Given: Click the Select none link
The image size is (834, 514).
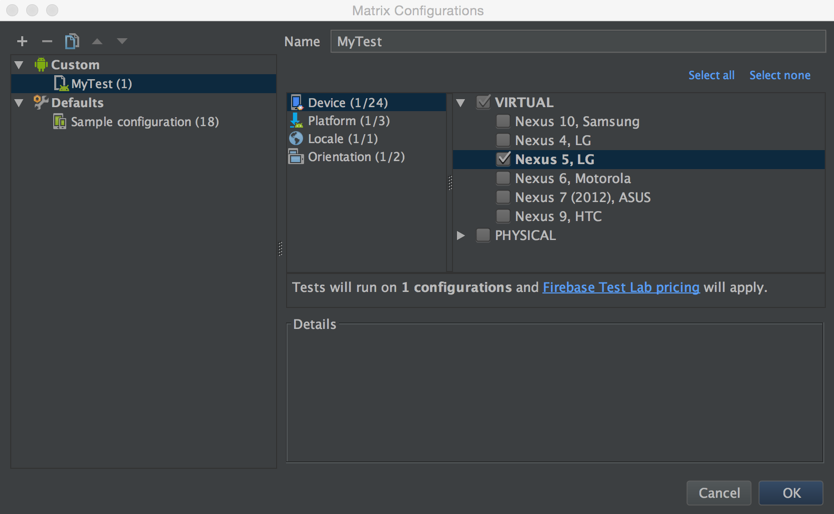Looking at the screenshot, I should [x=780, y=75].
